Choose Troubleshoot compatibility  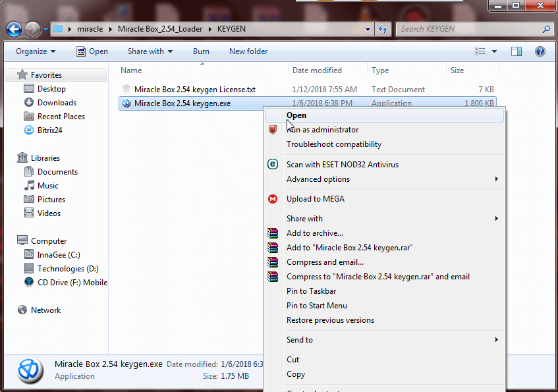click(333, 144)
